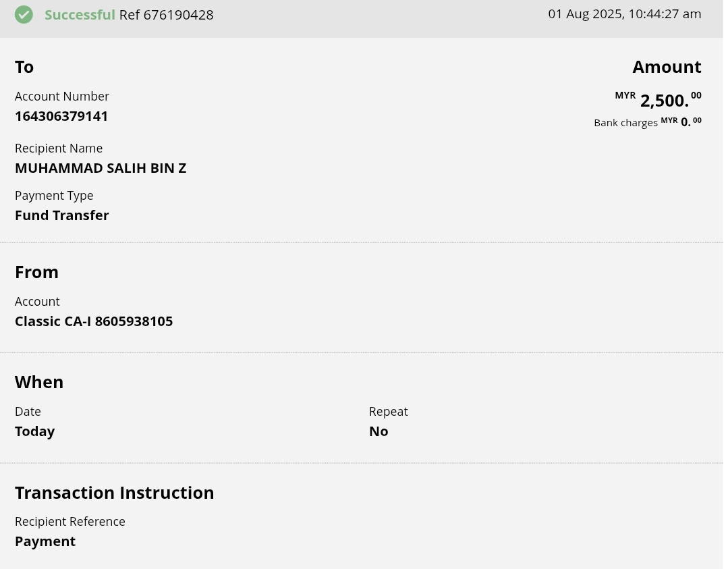Screen dimensions: 728x569
Task: Select source account Classic CA-I 8605938105
Action: coord(94,321)
